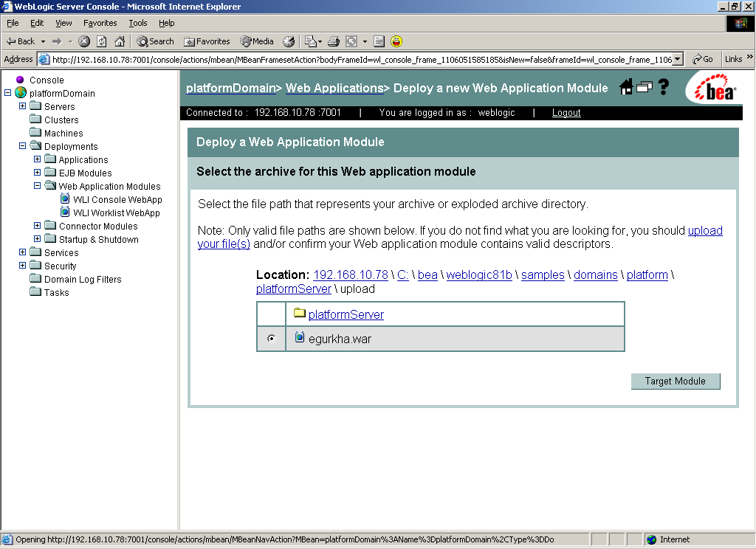756x549 pixels.
Task: Open the Address bar dropdown arrow
Action: click(x=678, y=59)
